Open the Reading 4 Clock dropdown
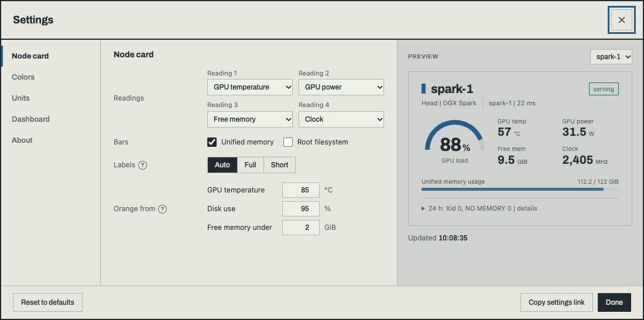 point(341,119)
